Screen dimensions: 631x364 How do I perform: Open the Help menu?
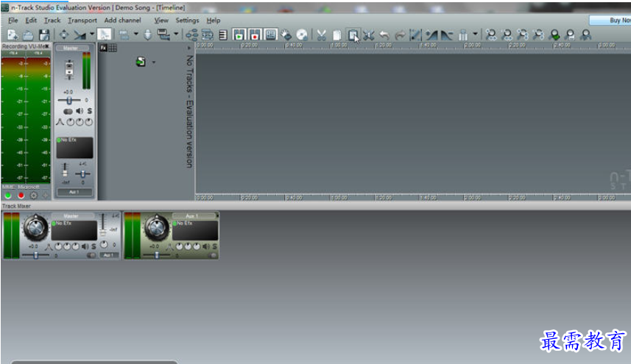click(214, 20)
